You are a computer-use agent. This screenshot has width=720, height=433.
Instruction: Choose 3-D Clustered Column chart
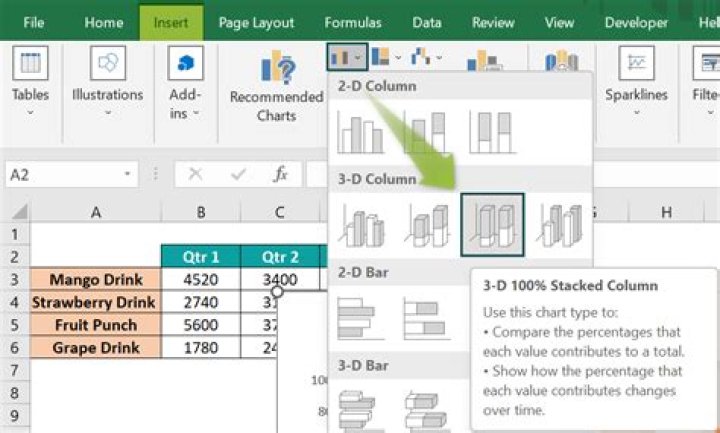tap(361, 225)
